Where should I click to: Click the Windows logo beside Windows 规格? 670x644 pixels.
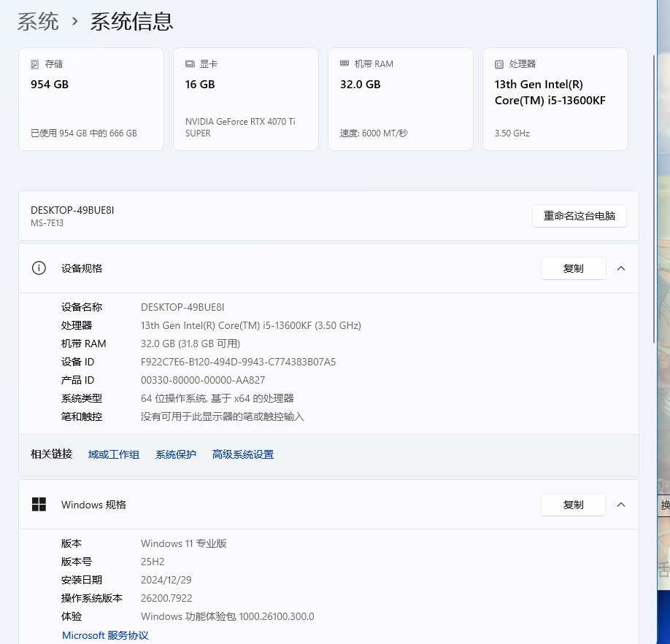(x=39, y=505)
